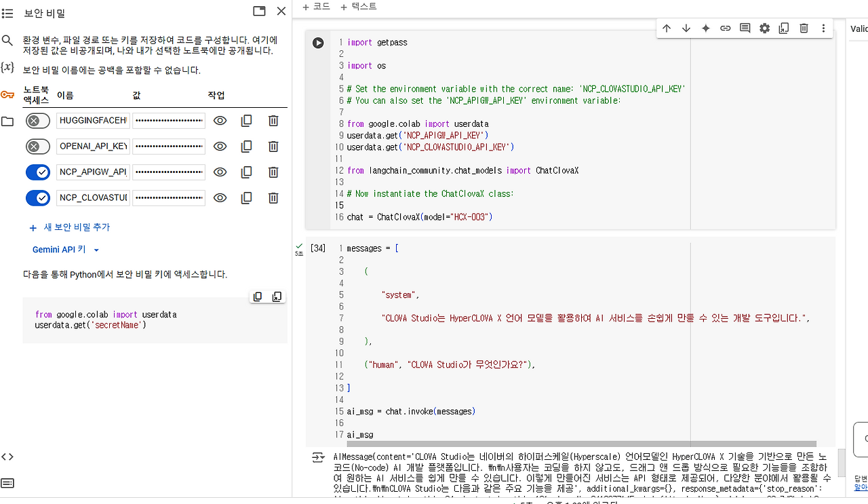868x504 pixels.
Task: Add a comment to the code cell
Action: click(x=744, y=28)
